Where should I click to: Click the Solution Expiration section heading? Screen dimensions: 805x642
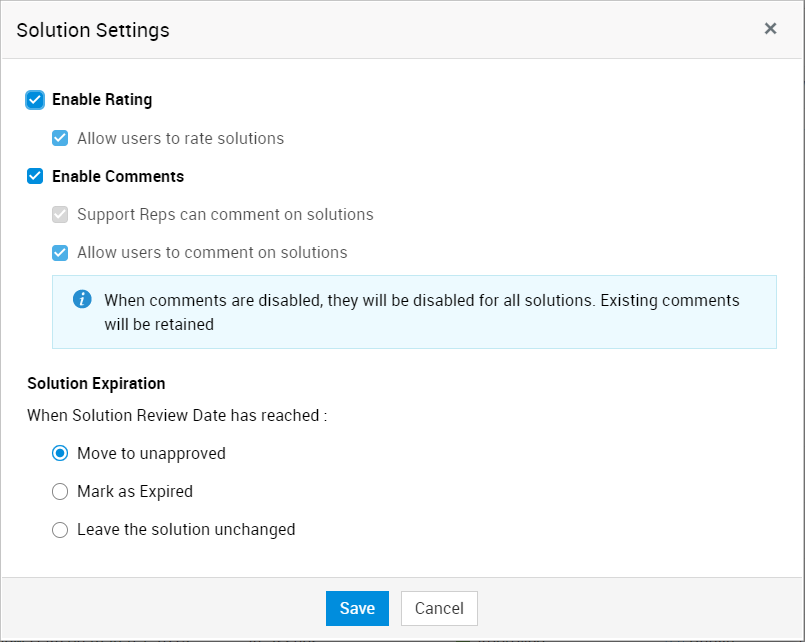[96, 383]
